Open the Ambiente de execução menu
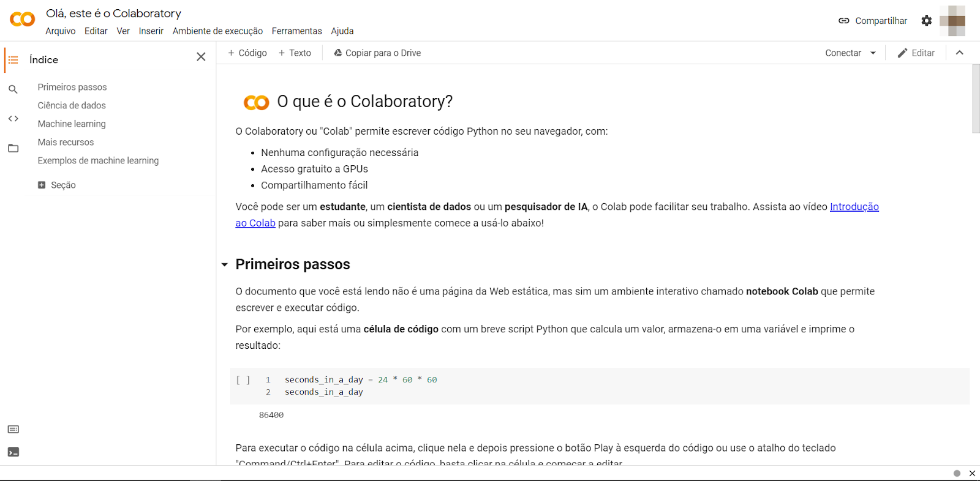Viewport: 980px width, 481px height. pyautogui.click(x=217, y=31)
